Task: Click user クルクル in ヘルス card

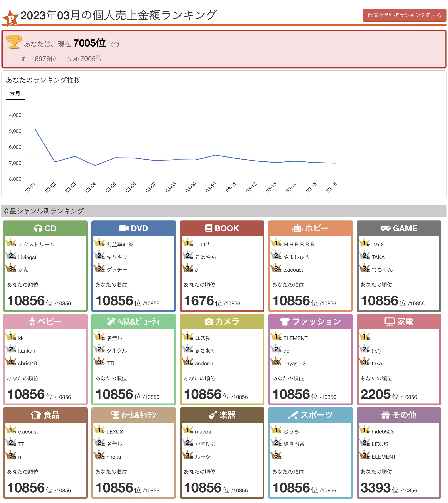Action: pyautogui.click(x=117, y=350)
